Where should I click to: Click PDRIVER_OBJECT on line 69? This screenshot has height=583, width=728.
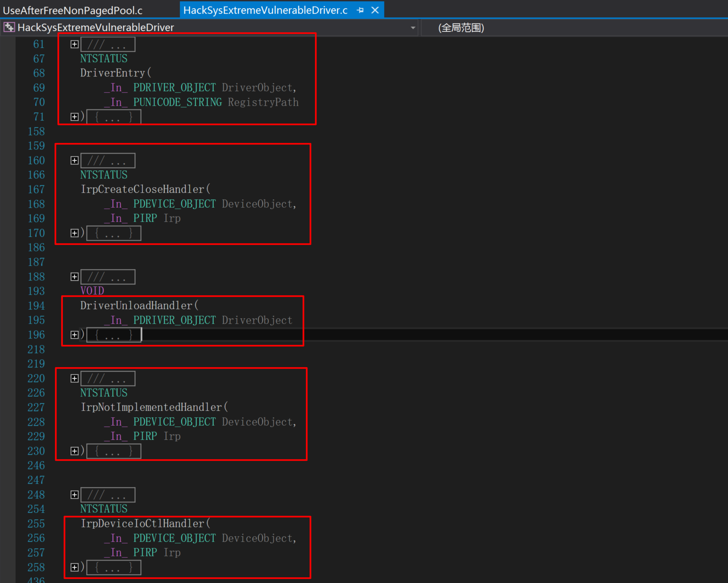[174, 88]
